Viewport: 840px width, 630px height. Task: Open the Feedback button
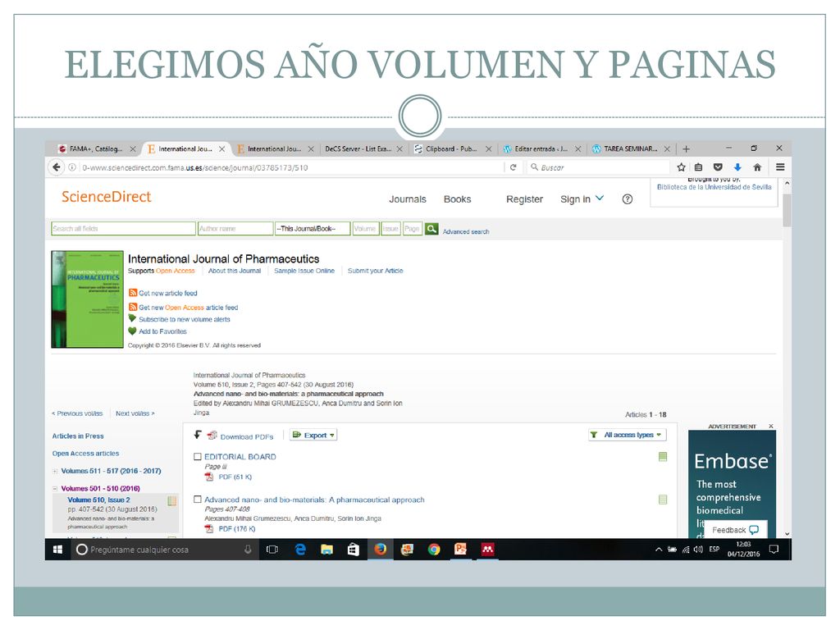[734, 530]
